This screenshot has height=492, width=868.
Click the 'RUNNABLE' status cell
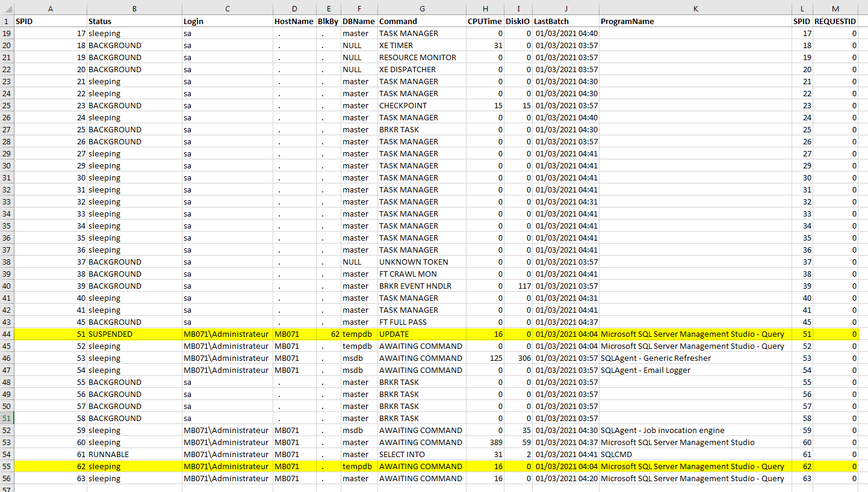[x=134, y=454]
